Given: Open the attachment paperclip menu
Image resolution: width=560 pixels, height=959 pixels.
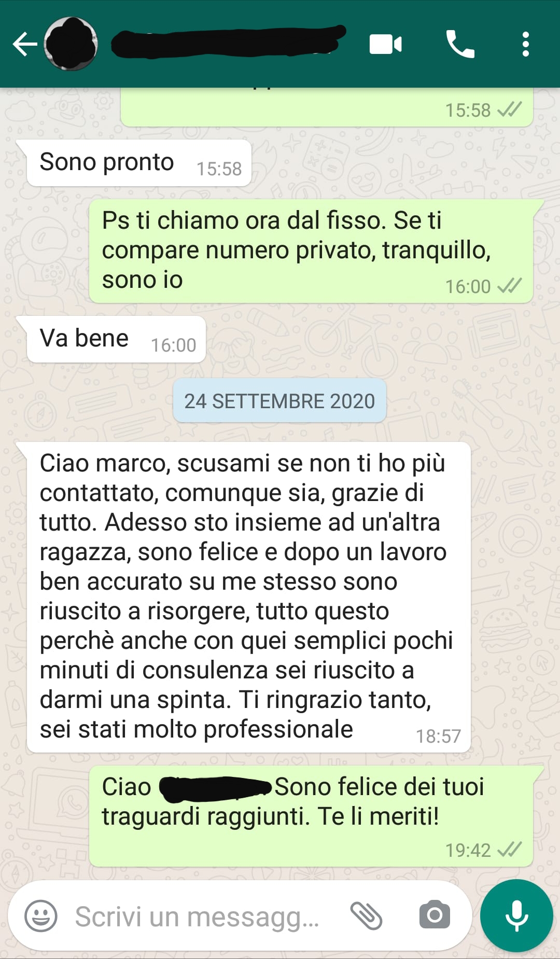Looking at the screenshot, I should (366, 915).
